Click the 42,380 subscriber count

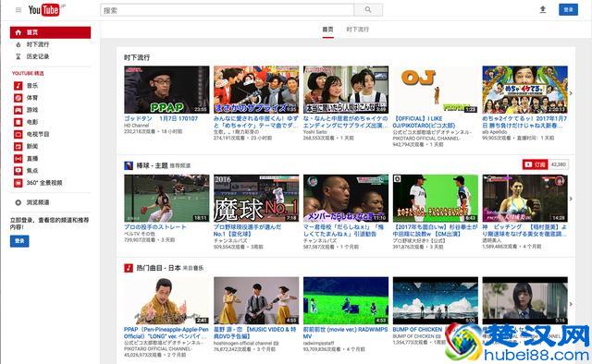coord(559,164)
